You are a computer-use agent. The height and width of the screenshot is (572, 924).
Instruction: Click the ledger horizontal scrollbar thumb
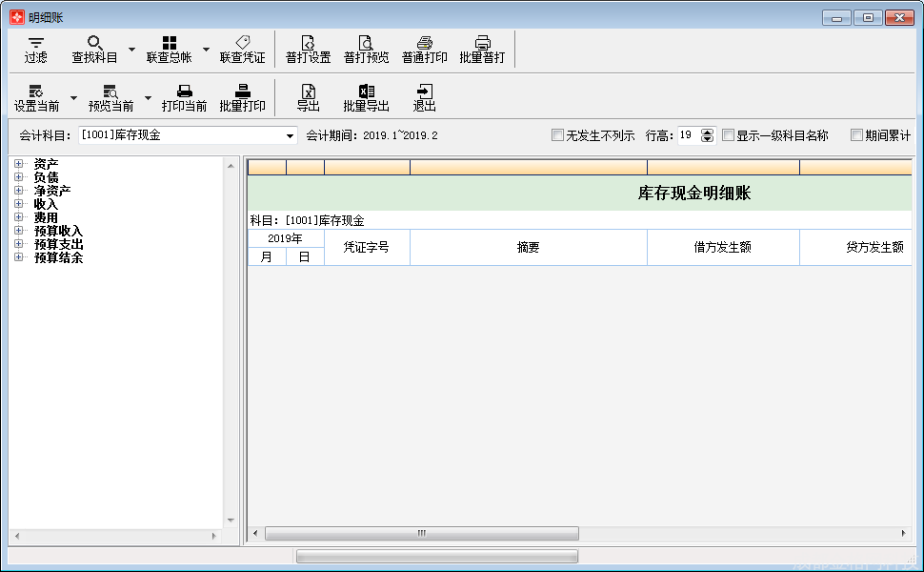[421, 534]
